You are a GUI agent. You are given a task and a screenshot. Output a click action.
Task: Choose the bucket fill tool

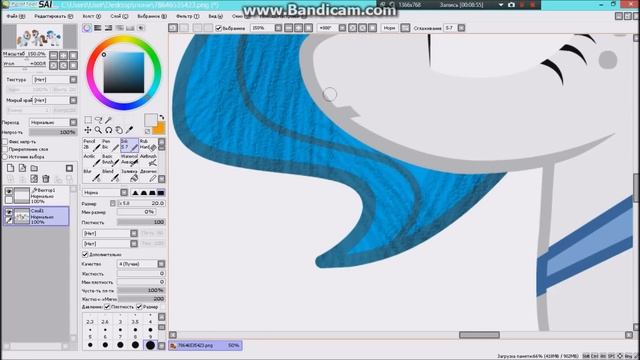pyautogui.click(x=129, y=176)
